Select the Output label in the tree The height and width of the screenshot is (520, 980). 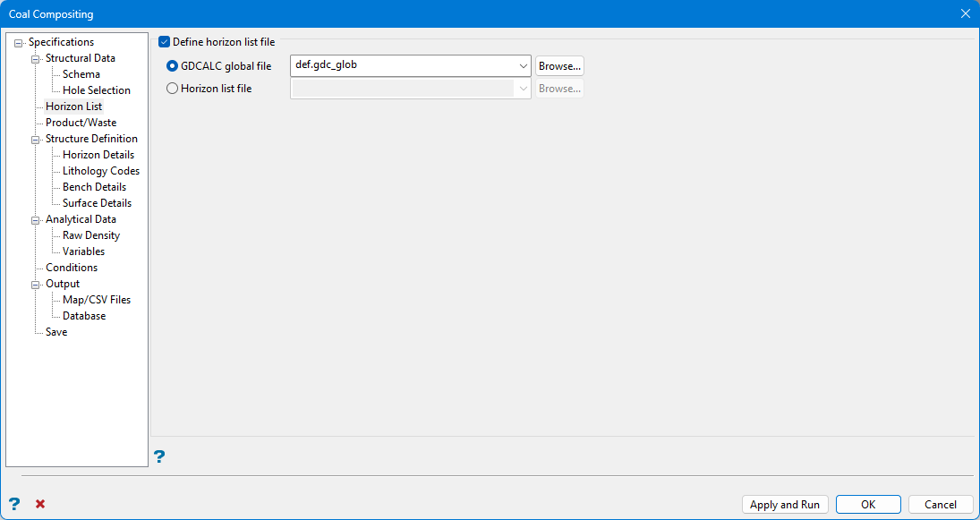pyautogui.click(x=63, y=284)
